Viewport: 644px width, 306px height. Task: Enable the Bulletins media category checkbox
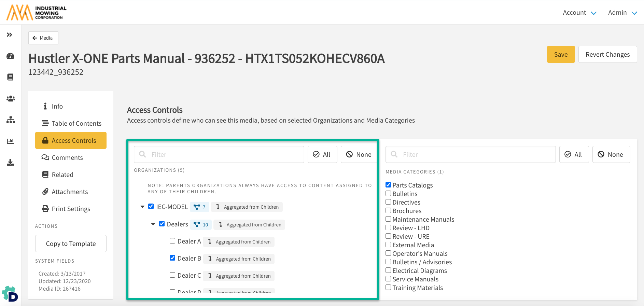[388, 193]
